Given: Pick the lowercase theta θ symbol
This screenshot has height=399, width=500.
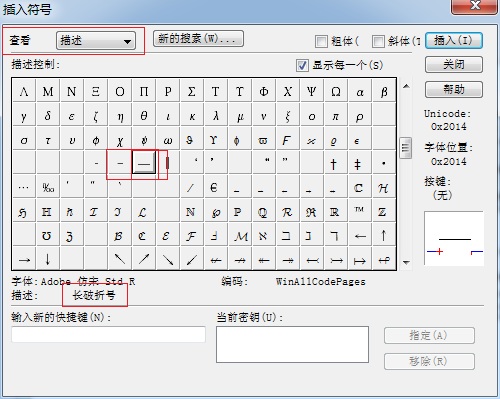Looking at the screenshot, I should 144,115.
